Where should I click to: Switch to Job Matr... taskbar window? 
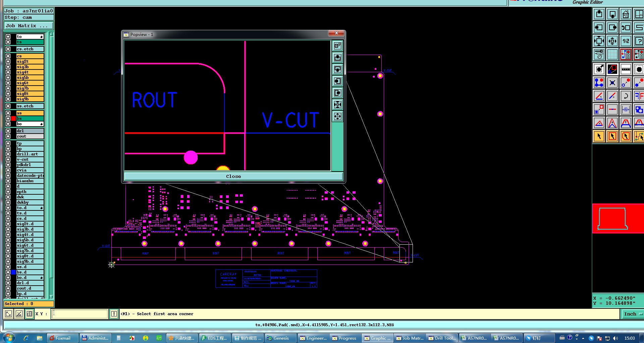tap(410, 338)
